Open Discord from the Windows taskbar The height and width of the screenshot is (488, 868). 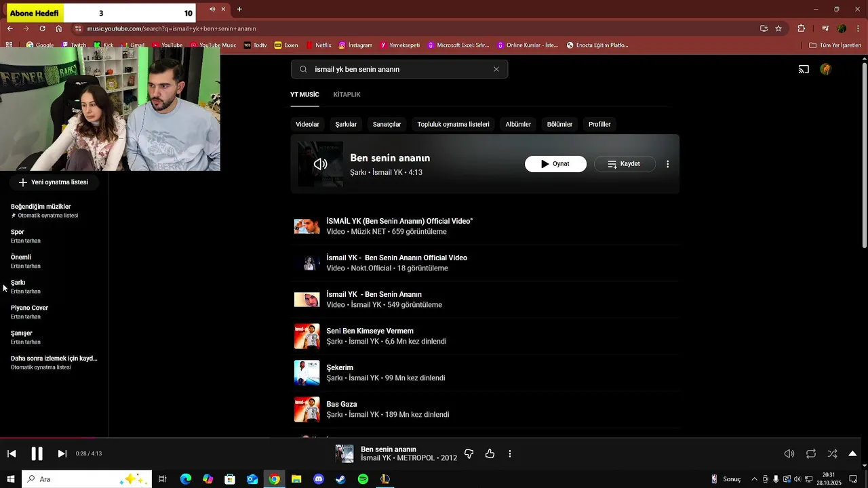(319, 479)
